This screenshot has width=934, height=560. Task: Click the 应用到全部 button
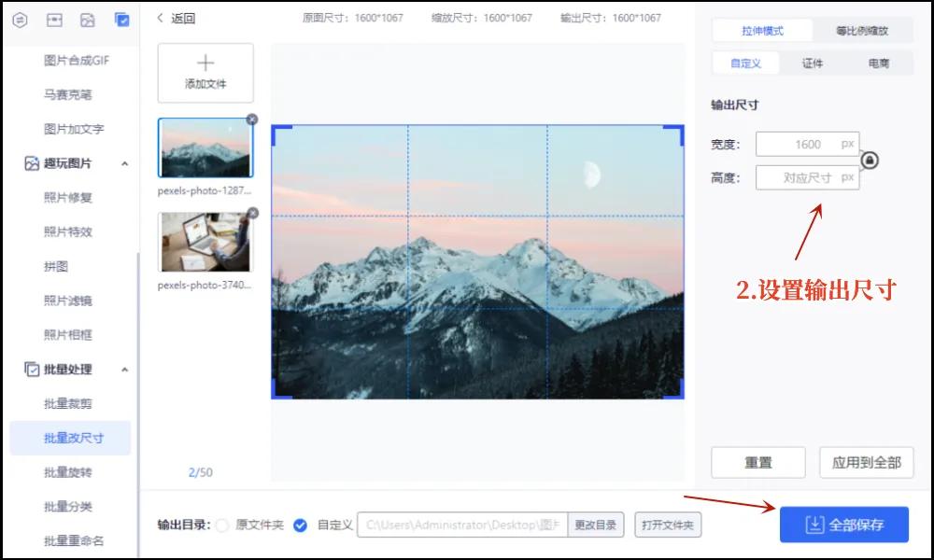point(866,461)
